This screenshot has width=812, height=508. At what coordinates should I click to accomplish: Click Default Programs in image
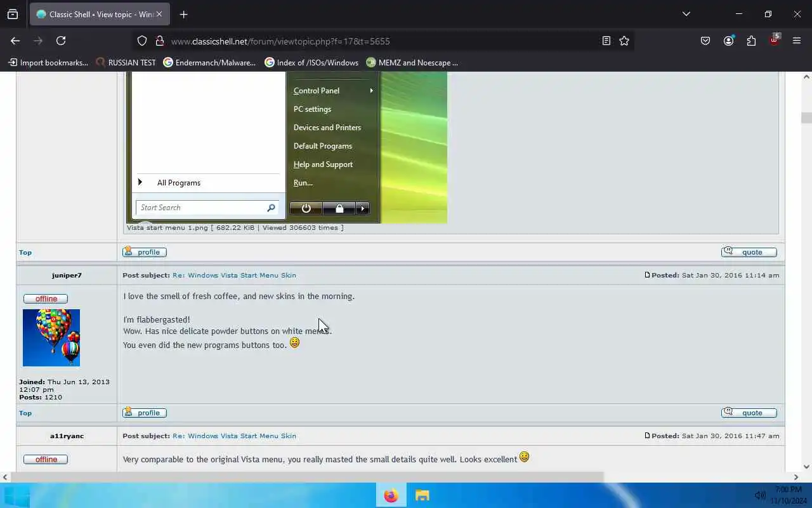click(x=322, y=146)
